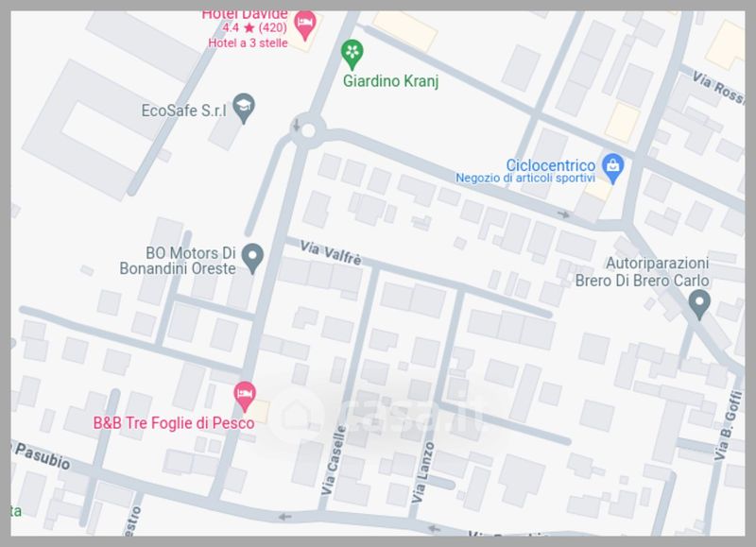This screenshot has width=756, height=547.
Task: Click the Pasubio street label
Action: (x=43, y=456)
